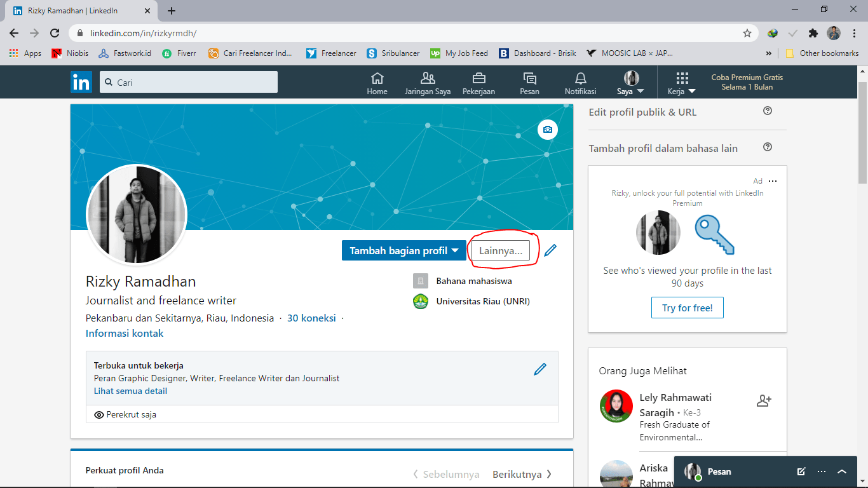The width and height of the screenshot is (868, 488).
Task: Open the Fastwork.id bookmark
Action: pos(125,53)
